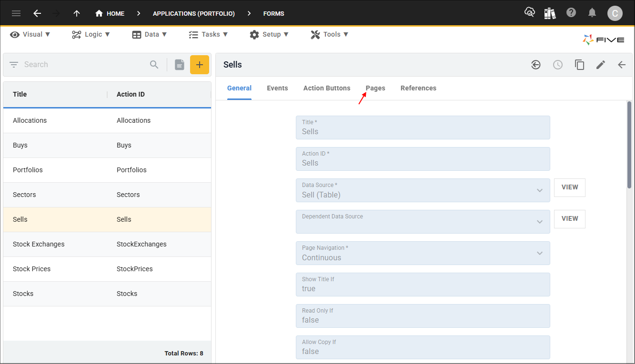Go forward with the top-bar right arrow

[x=56, y=13]
